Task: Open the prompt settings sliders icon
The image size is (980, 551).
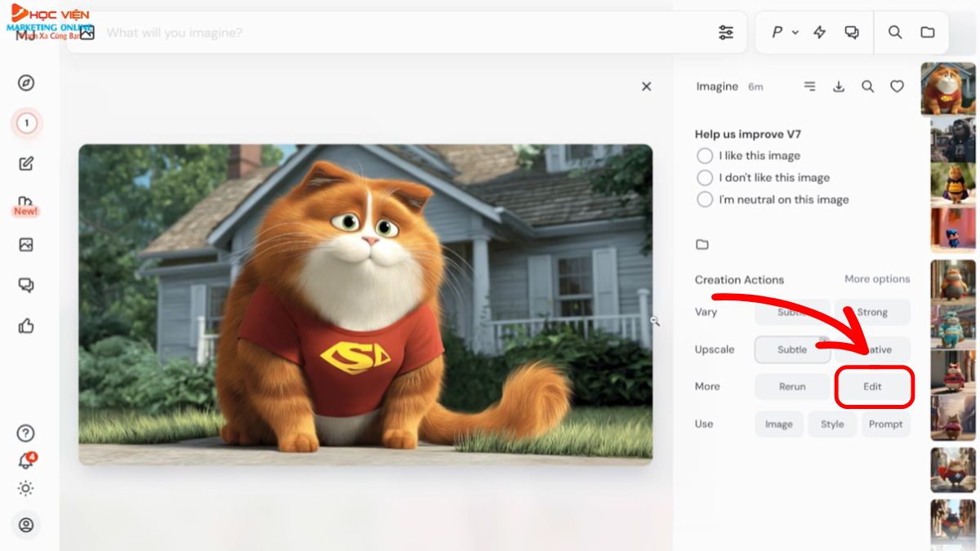Action: pos(726,33)
